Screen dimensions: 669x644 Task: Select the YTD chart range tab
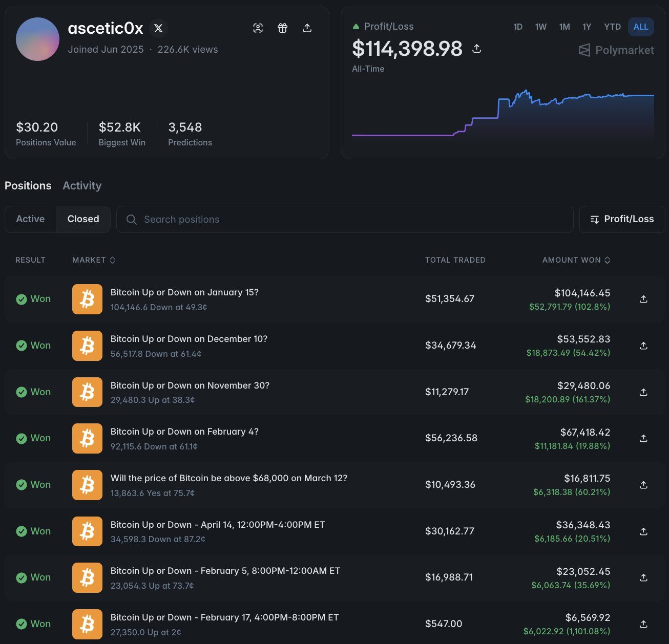[x=612, y=27]
